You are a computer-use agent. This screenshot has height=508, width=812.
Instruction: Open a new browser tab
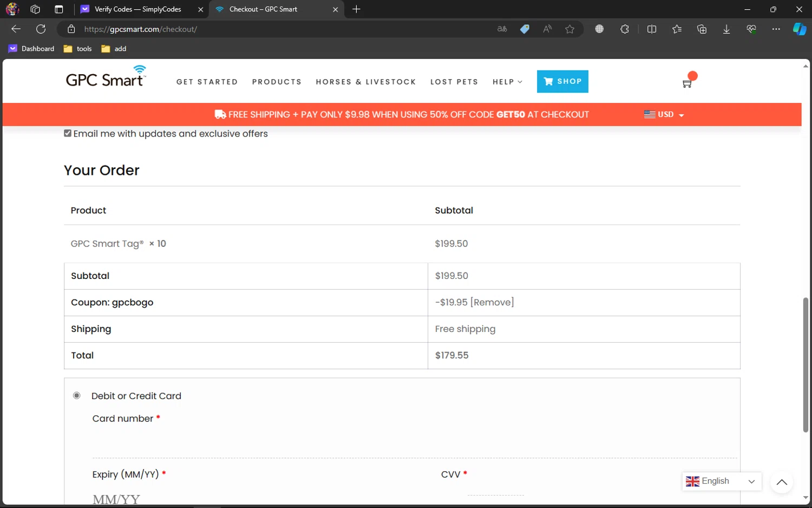click(356, 9)
